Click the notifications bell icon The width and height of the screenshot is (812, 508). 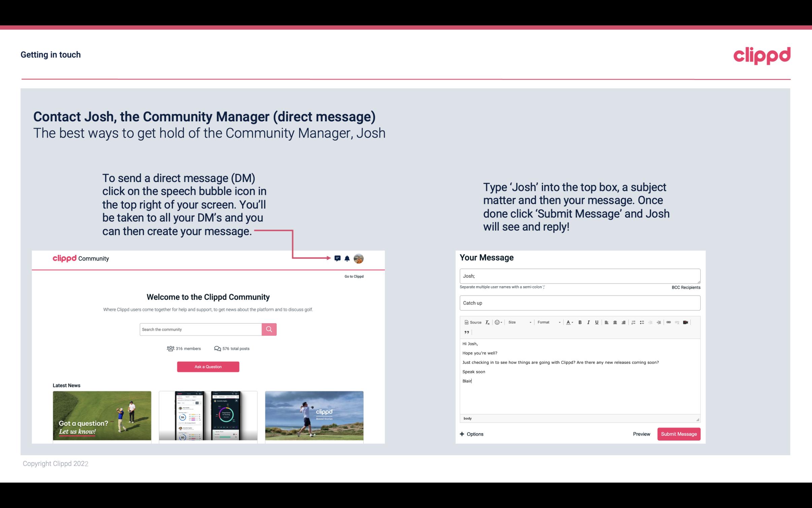click(x=349, y=258)
